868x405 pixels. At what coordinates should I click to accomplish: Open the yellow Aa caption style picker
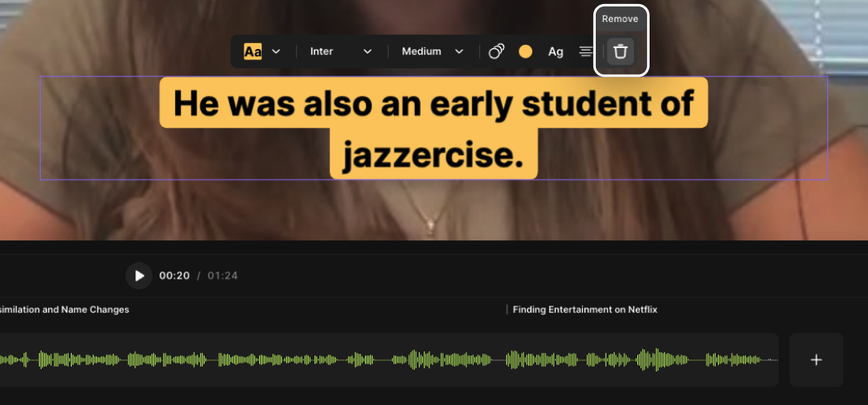pos(253,51)
